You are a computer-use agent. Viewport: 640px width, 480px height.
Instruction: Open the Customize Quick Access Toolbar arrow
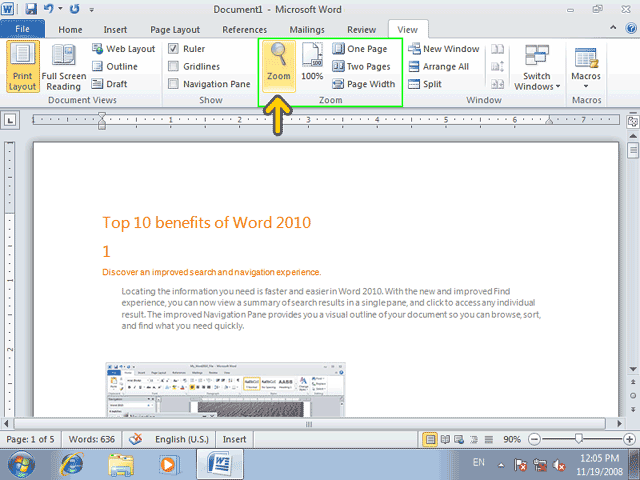click(92, 10)
